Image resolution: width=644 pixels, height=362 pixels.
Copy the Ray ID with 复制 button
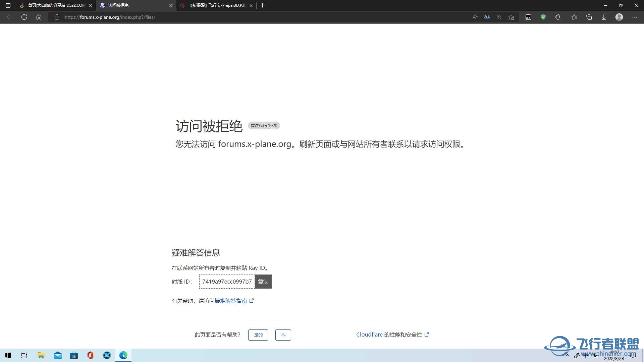263,282
